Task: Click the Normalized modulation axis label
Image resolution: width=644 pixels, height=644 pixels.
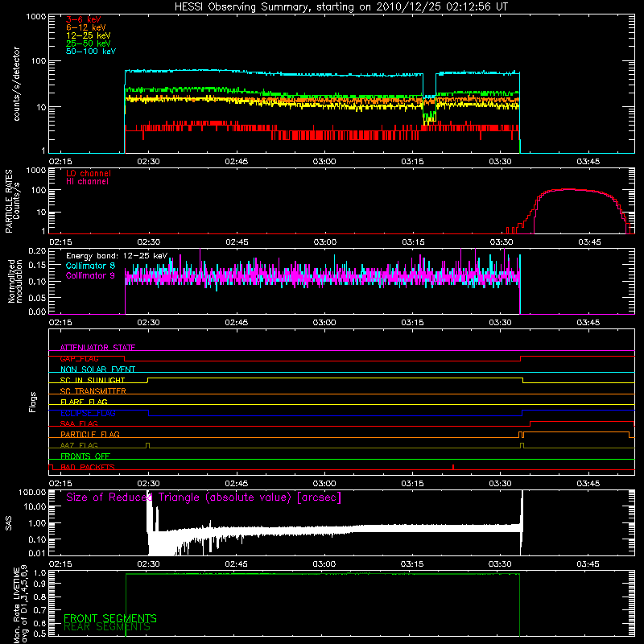Action: (x=15, y=281)
